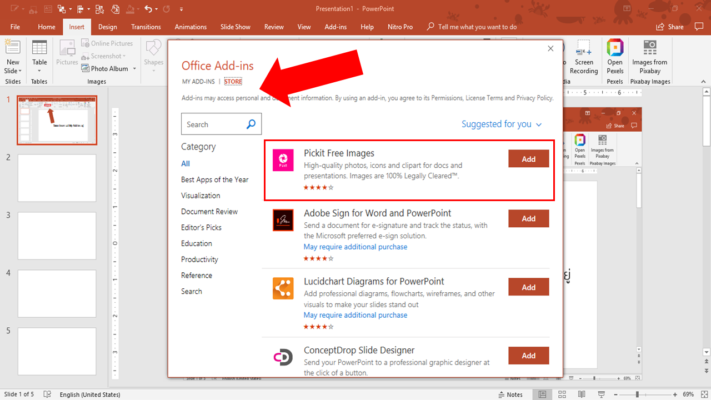Select the STORE tab in dialog
The image size is (711, 400).
[x=233, y=82]
